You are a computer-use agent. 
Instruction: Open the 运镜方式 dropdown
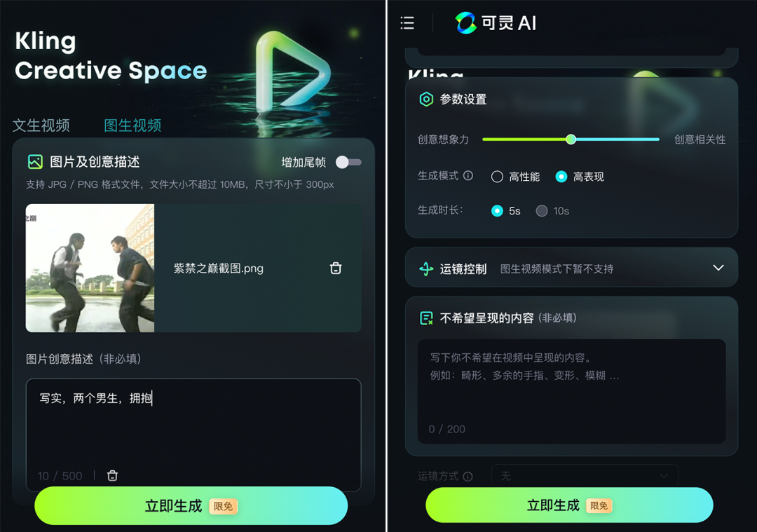585,477
